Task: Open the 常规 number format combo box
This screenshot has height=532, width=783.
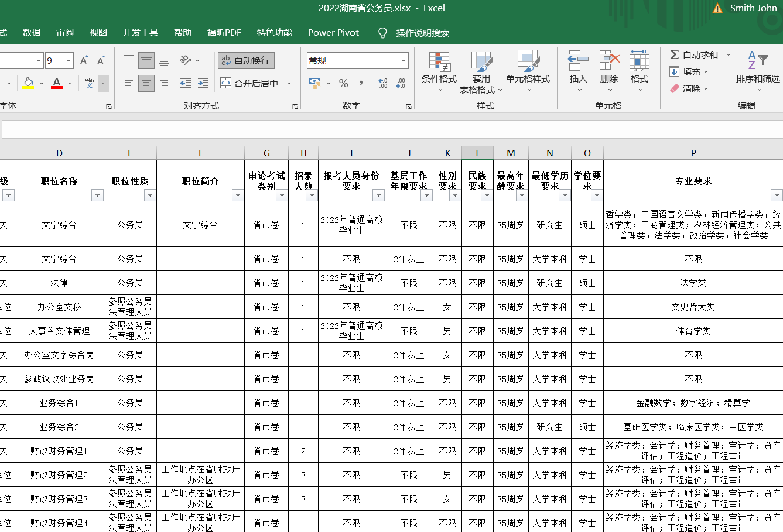Action: click(357, 60)
